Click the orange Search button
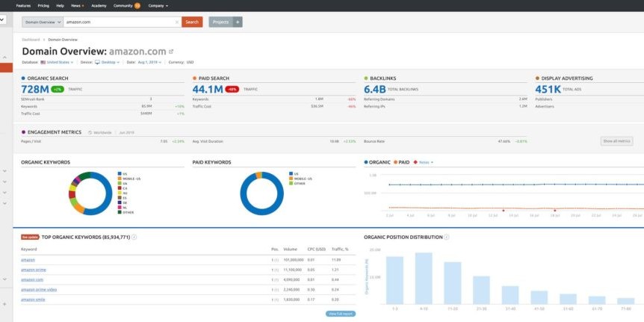 click(192, 22)
